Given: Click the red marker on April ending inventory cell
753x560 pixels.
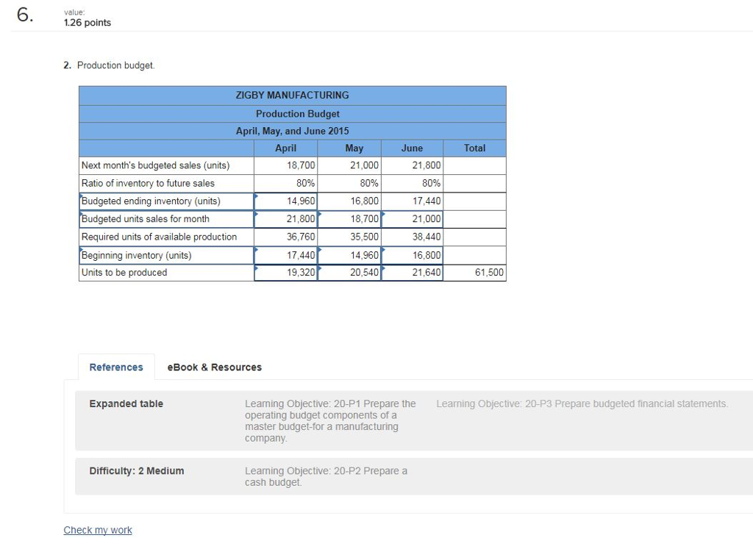Looking at the screenshot, I should 257,196.
